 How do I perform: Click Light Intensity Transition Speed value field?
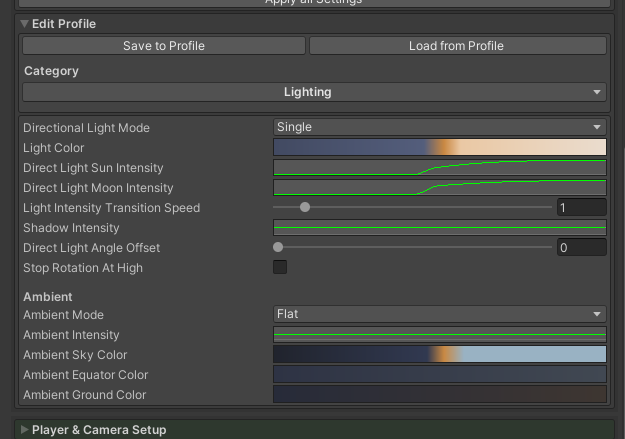pos(582,208)
